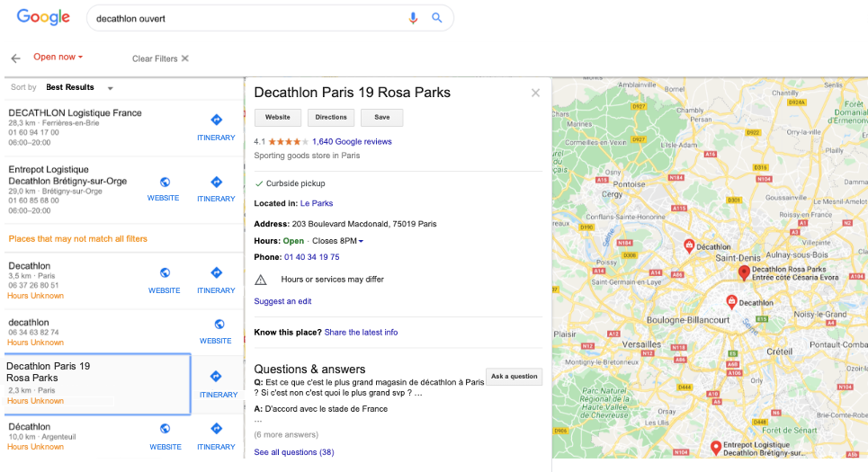Select the lowercase decathlon listing title
The width and height of the screenshot is (868, 472).
pos(29,322)
